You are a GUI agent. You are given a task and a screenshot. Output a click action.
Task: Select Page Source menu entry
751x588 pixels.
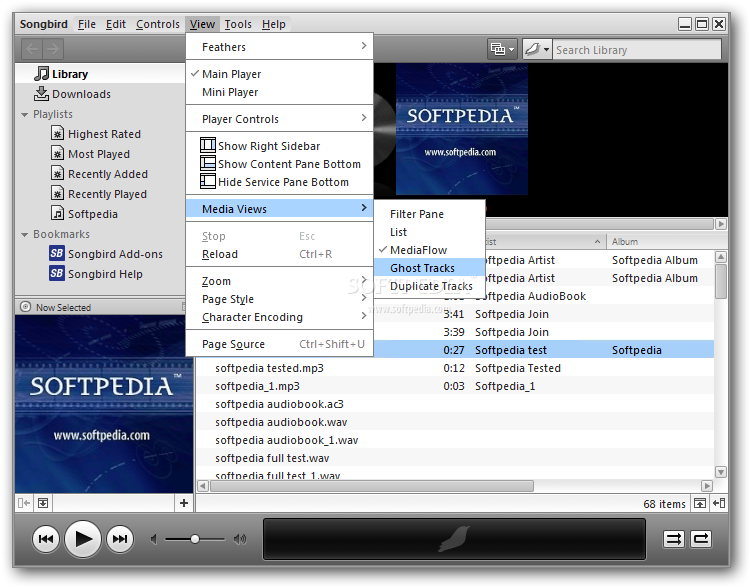click(279, 344)
